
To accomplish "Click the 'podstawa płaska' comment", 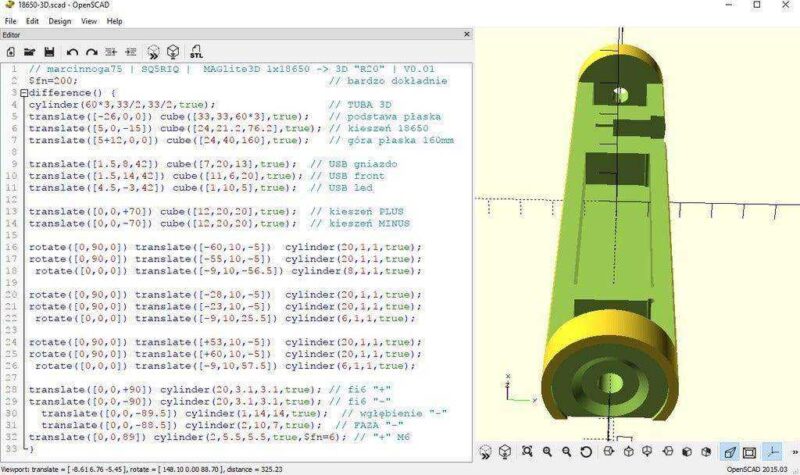I will point(385,116).
